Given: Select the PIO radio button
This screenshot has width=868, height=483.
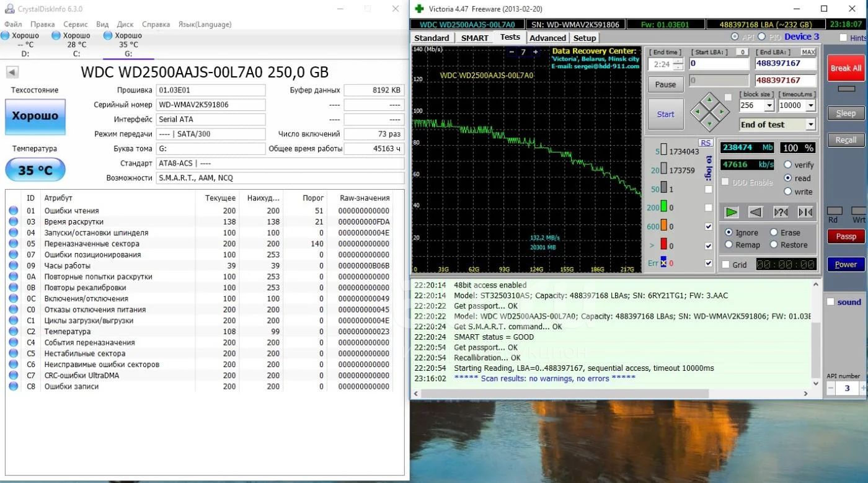Looking at the screenshot, I should point(761,37).
